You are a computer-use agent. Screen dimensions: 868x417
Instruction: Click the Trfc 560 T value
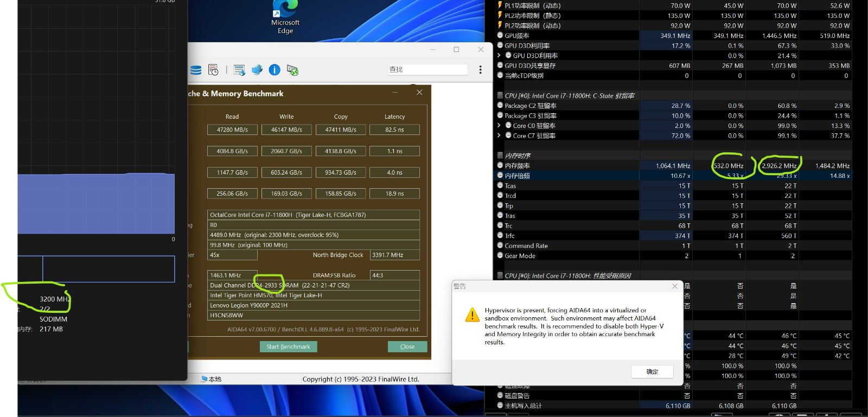tap(789, 236)
